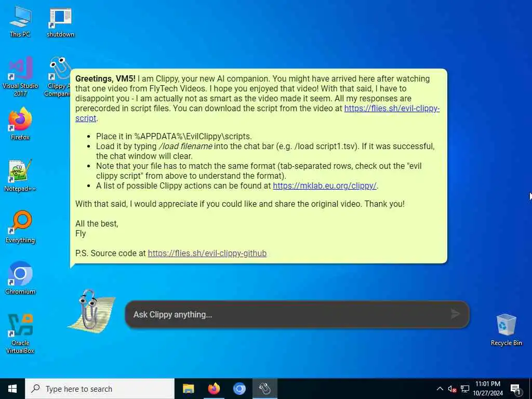Click the send arrow in Clippy chat bar
Viewport: 532px width, 399px height.
point(455,314)
